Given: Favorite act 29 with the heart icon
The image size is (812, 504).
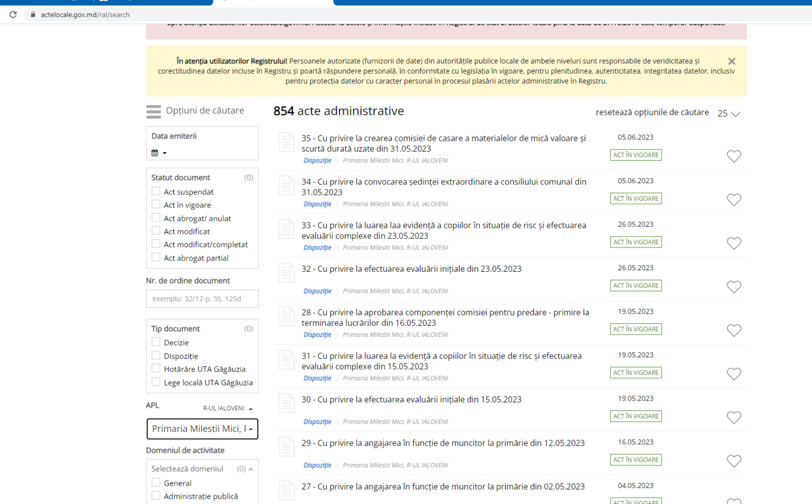Looking at the screenshot, I should (734, 461).
